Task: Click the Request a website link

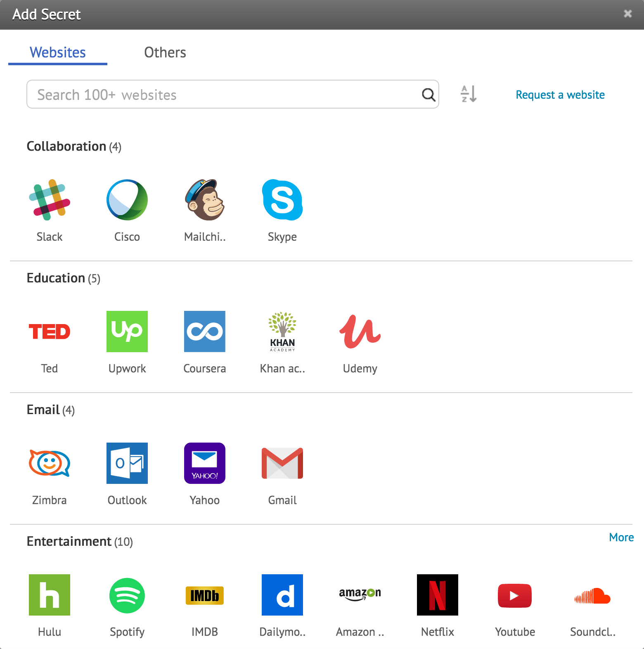Action: 560,95
